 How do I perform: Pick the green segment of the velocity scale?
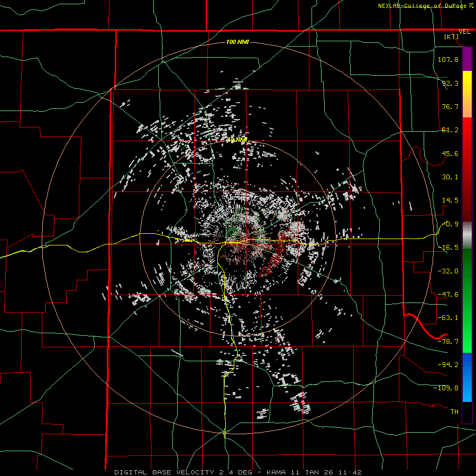click(467, 300)
